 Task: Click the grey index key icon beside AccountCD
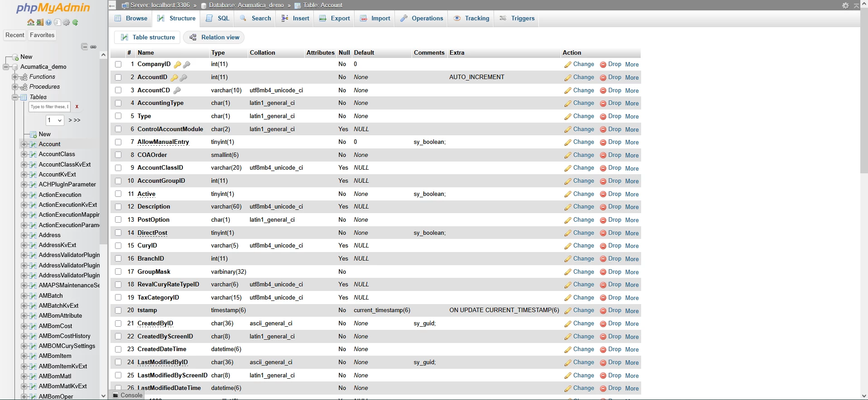[x=177, y=90]
